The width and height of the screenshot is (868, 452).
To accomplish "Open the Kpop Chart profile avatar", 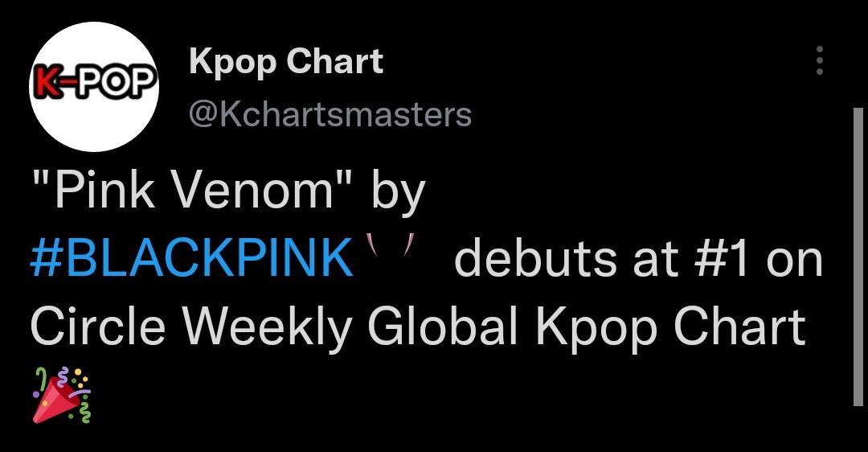I will tap(94, 87).
